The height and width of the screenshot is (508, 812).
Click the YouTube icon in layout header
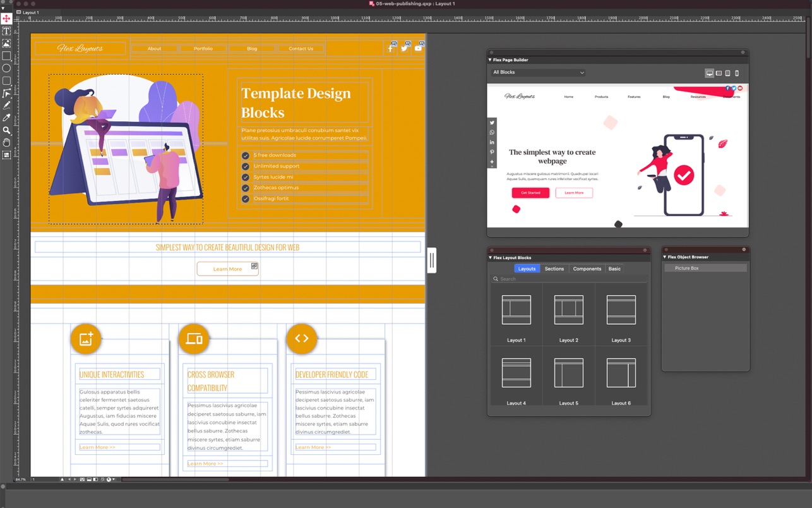pos(418,48)
